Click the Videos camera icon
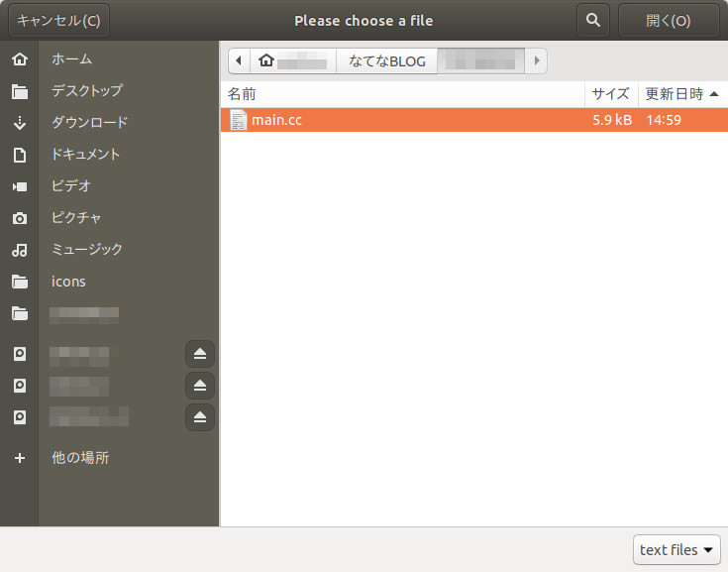 point(20,186)
